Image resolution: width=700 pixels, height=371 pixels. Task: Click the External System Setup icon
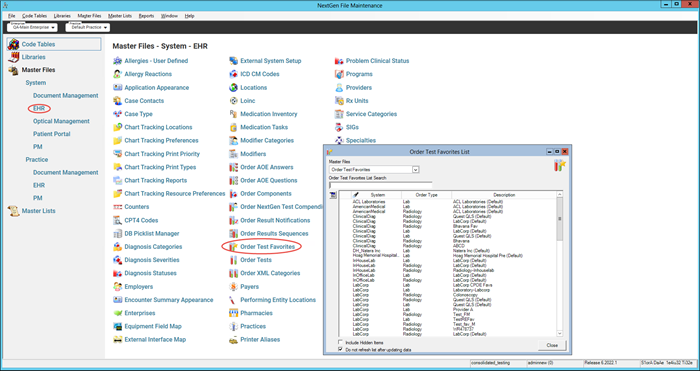point(233,61)
